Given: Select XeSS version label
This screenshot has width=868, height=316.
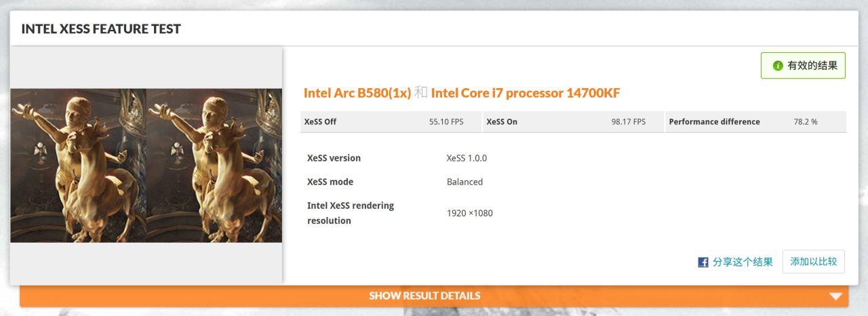Looking at the screenshot, I should (x=334, y=158).
